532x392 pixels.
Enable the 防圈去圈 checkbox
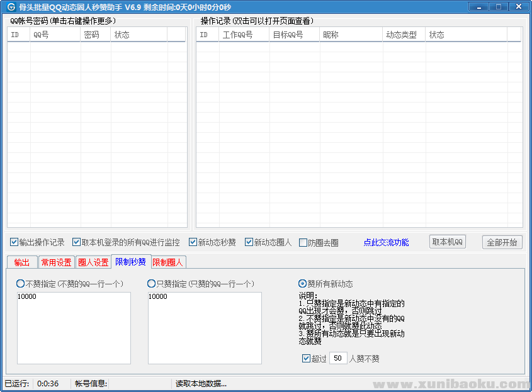pyautogui.click(x=303, y=243)
